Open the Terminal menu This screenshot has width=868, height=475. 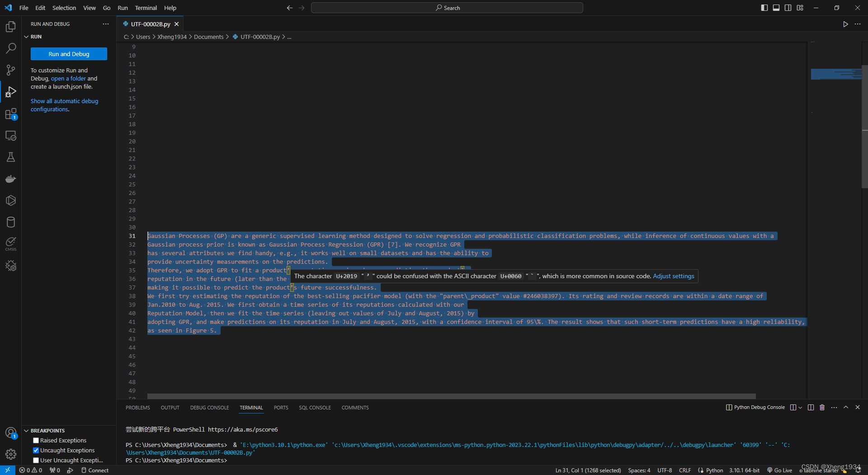coord(146,8)
